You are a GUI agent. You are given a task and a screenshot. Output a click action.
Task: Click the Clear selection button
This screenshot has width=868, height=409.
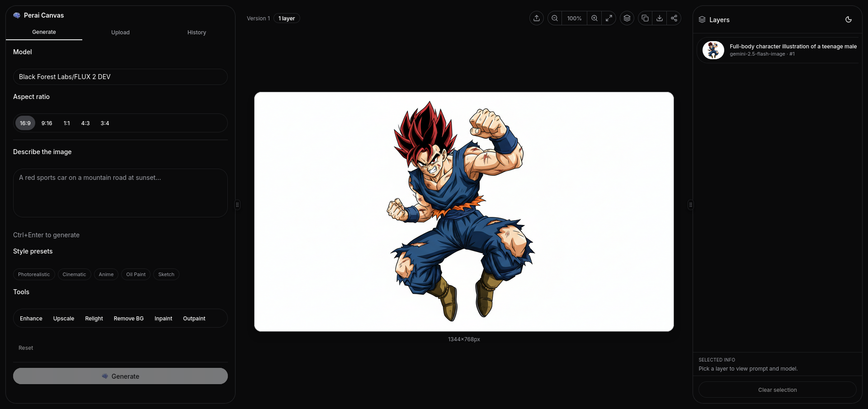778,390
